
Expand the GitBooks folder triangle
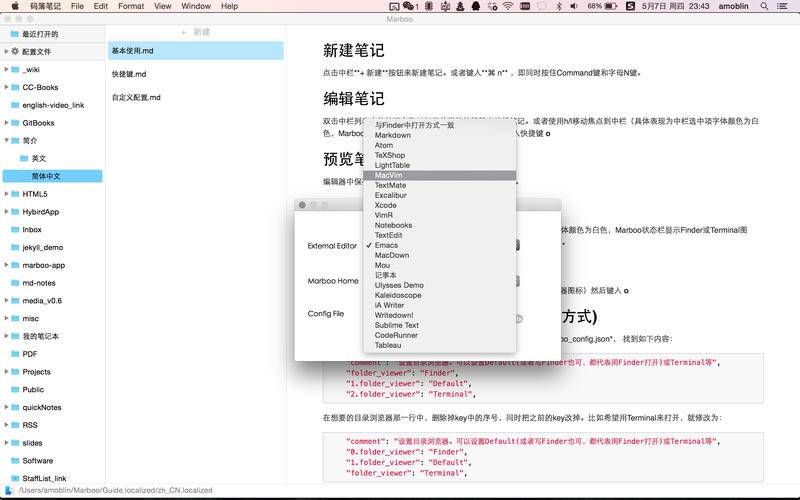tap(6, 122)
